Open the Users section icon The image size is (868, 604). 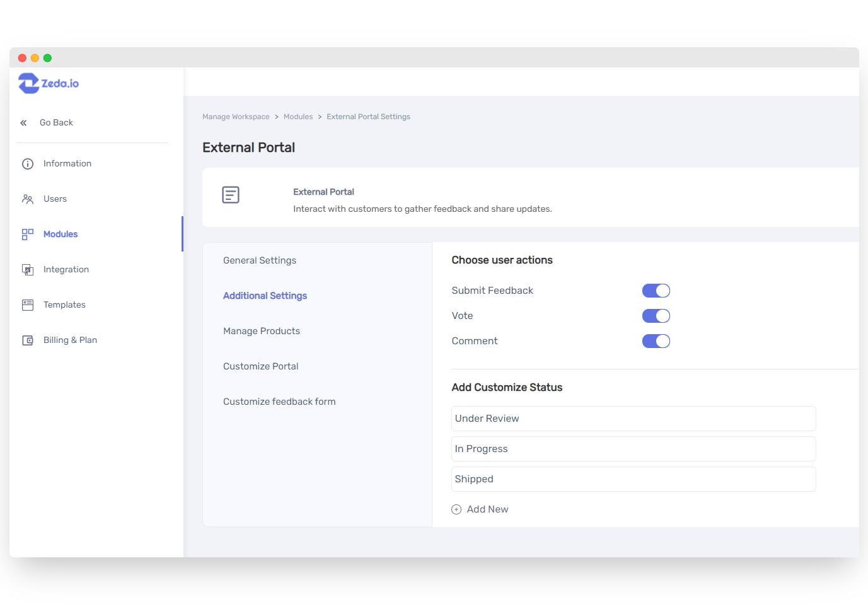click(x=28, y=199)
